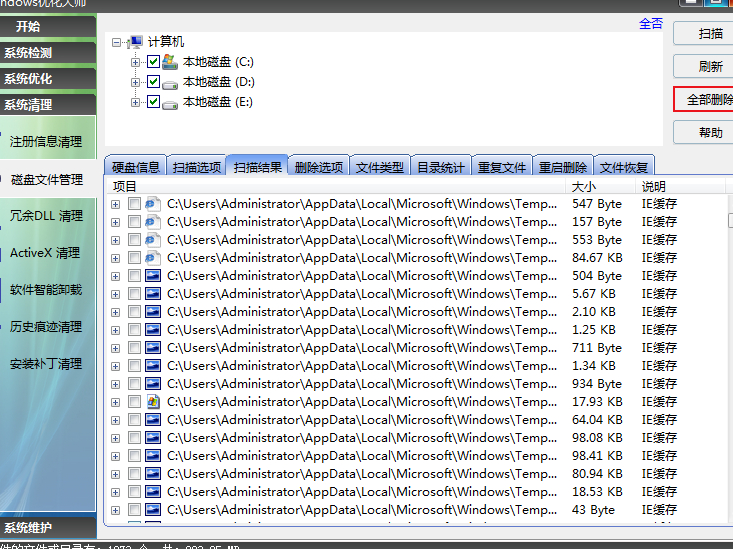Expand the 64.04 KB result row
The image size is (733, 549).
(x=115, y=420)
